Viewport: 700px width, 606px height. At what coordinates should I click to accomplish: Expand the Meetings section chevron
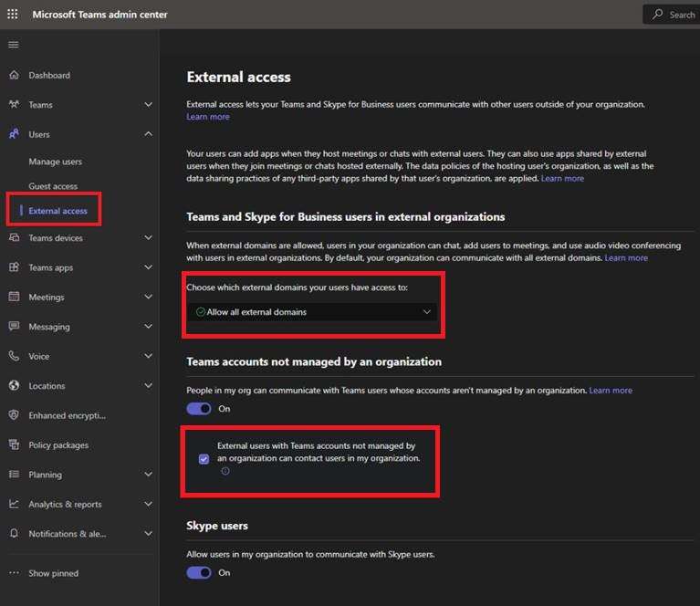[148, 298]
